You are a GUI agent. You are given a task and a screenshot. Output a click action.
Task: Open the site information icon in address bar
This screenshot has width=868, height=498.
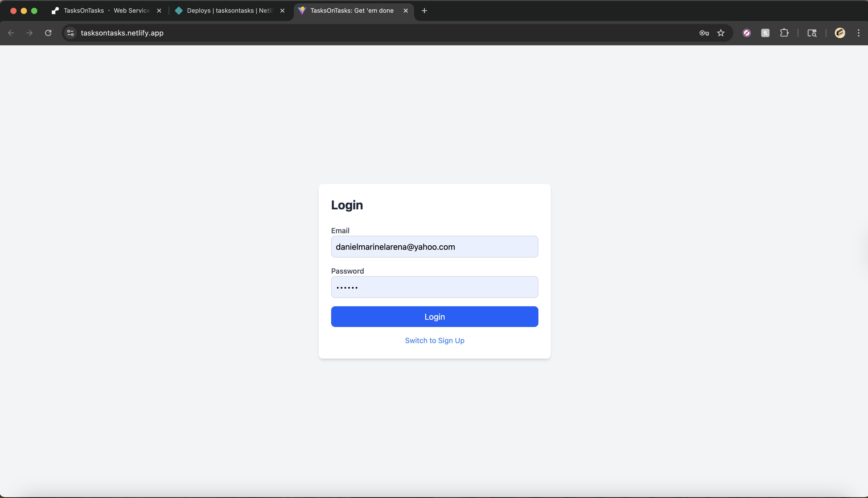[x=70, y=33]
